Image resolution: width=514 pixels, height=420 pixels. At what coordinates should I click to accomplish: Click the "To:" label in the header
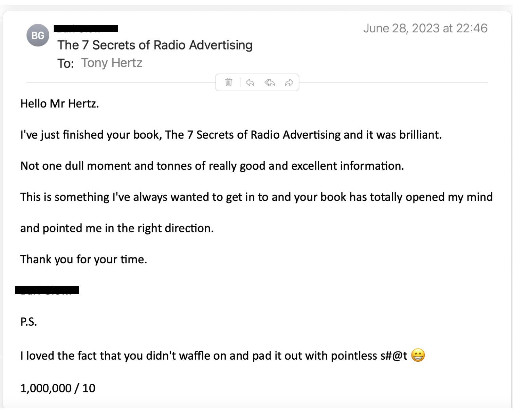66,63
